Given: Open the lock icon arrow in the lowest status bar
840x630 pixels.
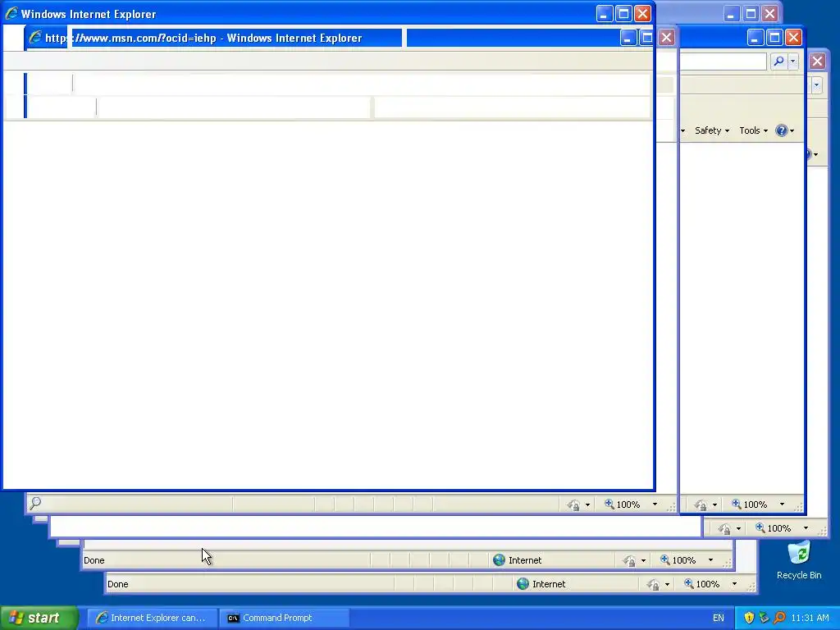Looking at the screenshot, I should tap(667, 584).
